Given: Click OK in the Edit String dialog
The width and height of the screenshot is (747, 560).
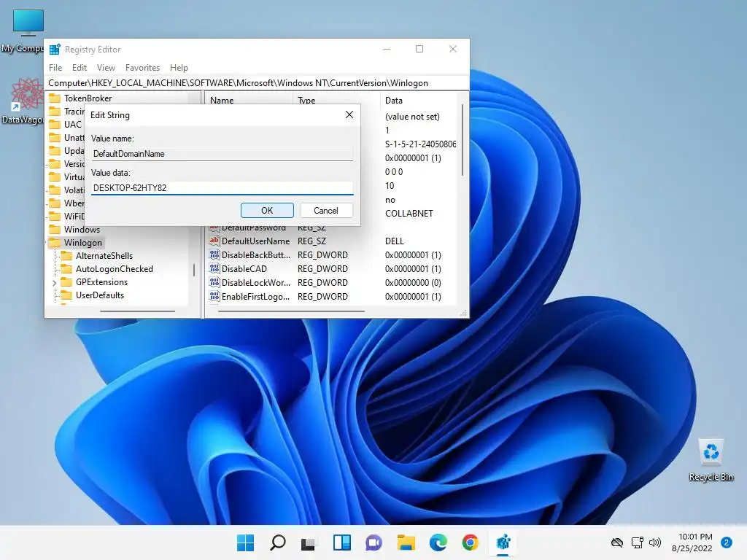Looking at the screenshot, I should click(x=267, y=211).
